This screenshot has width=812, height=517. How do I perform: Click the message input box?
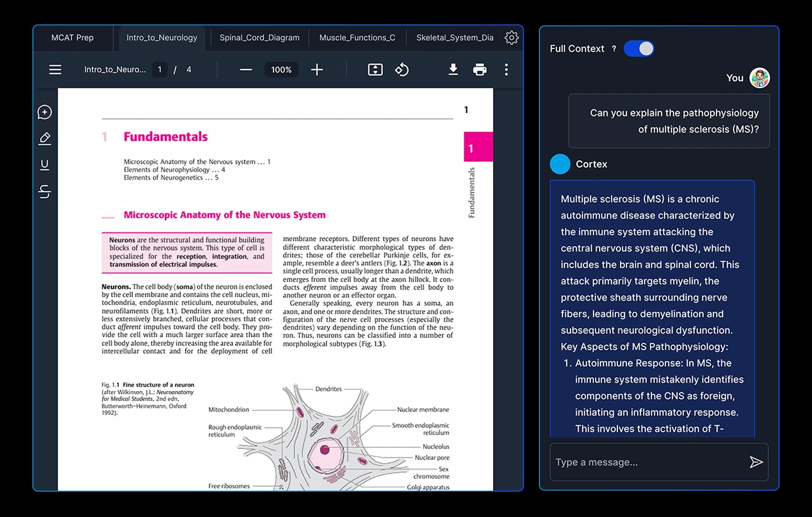[648, 462]
